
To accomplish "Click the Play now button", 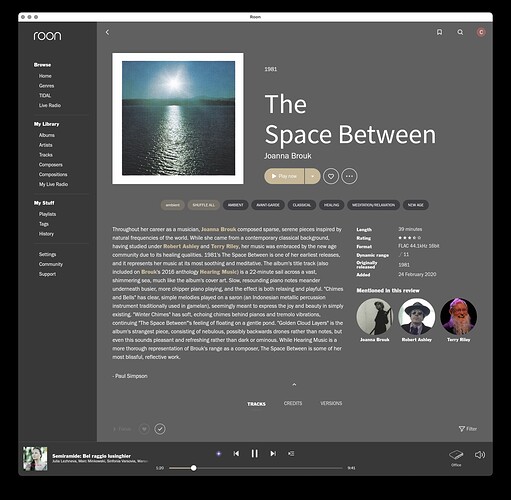I will (x=284, y=176).
